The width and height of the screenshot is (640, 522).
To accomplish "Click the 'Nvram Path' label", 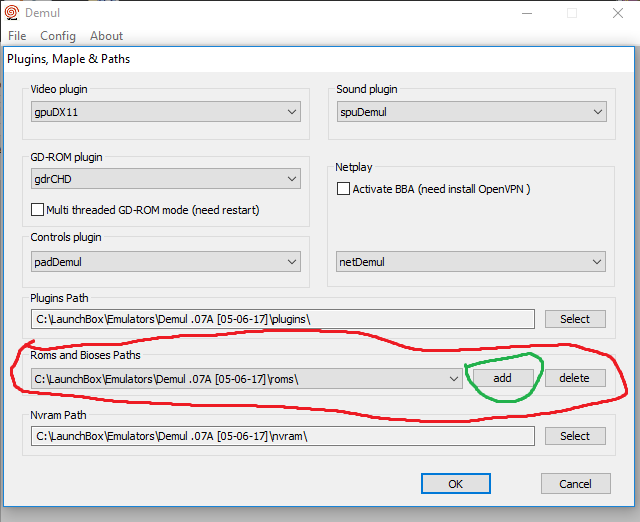I will coord(58,415).
